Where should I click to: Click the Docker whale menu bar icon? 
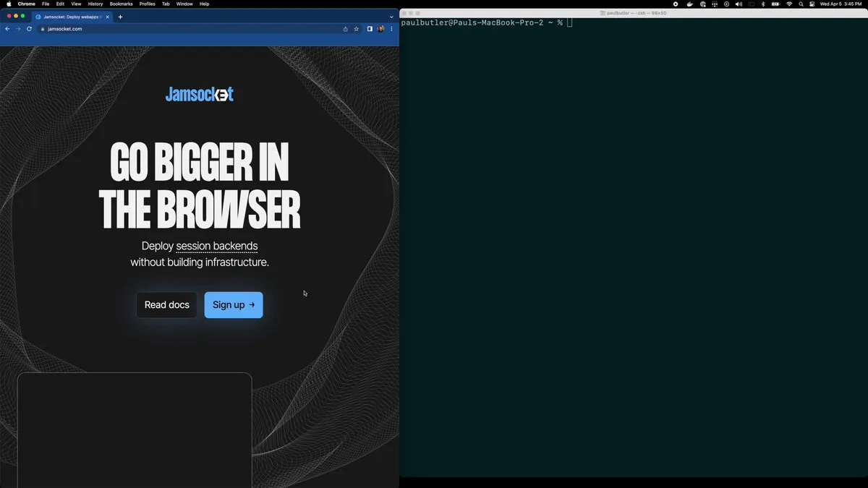pyautogui.click(x=689, y=4)
